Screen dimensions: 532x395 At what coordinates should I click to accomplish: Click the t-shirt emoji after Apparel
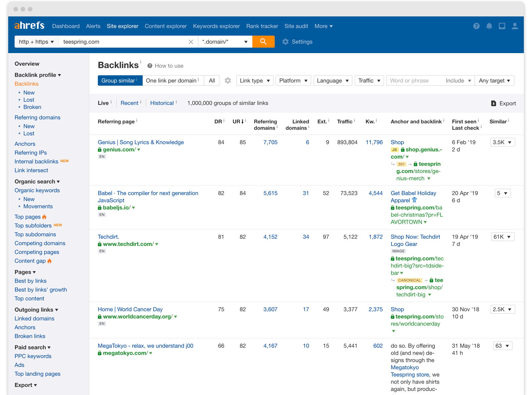point(414,200)
